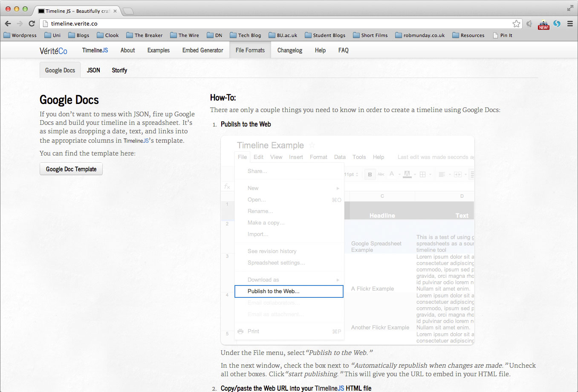This screenshot has width=578, height=392.
Task: Select the File Formats nav item
Action: pyautogui.click(x=250, y=50)
